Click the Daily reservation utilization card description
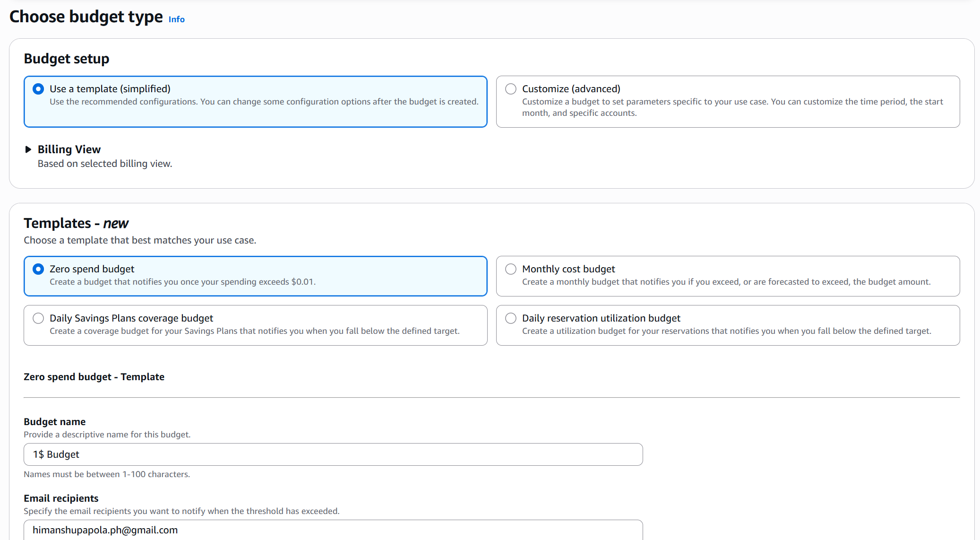Viewport: 980px width, 540px height. click(726, 331)
